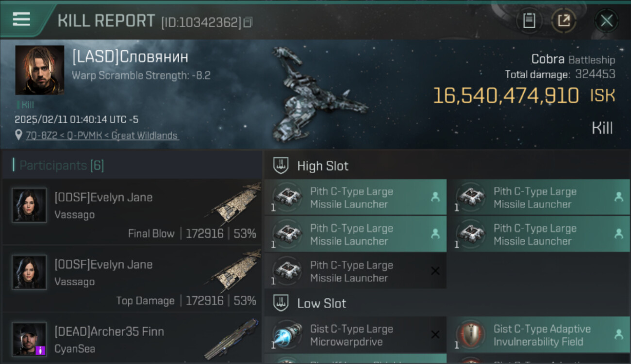Image resolution: width=631 pixels, height=364 pixels.
Task: Click the Gist C-Type Large Microwarpdrive icon
Action: point(288,335)
